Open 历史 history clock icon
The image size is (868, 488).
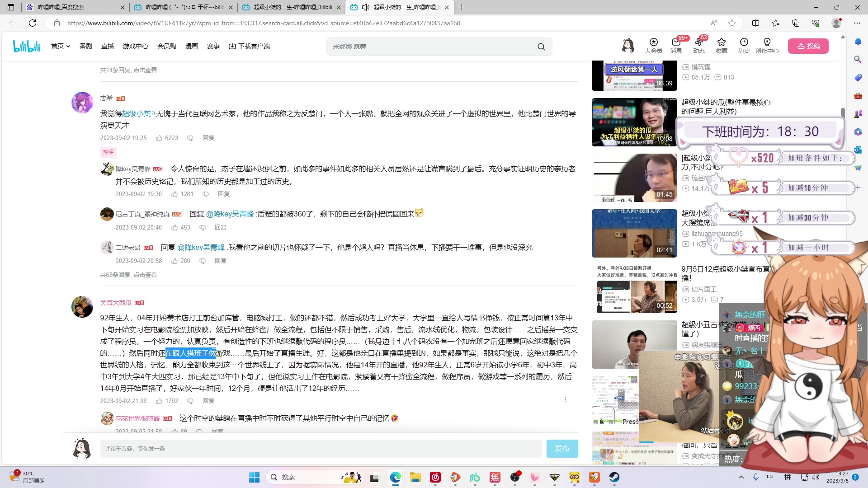[x=744, y=46]
